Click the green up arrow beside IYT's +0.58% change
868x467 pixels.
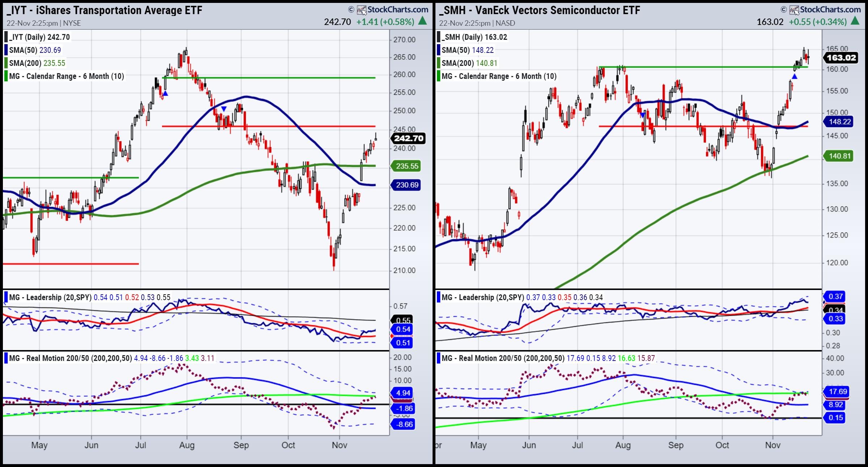pos(422,21)
